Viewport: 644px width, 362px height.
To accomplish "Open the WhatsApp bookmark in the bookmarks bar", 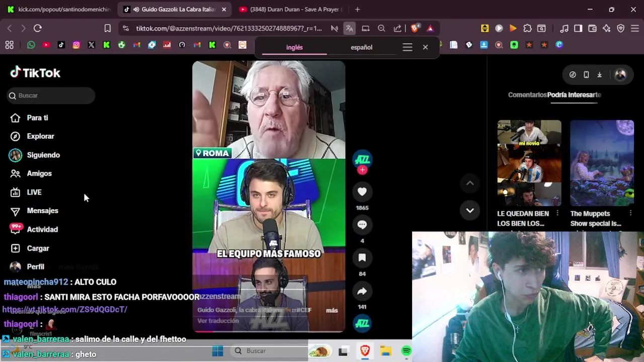I will [31, 45].
